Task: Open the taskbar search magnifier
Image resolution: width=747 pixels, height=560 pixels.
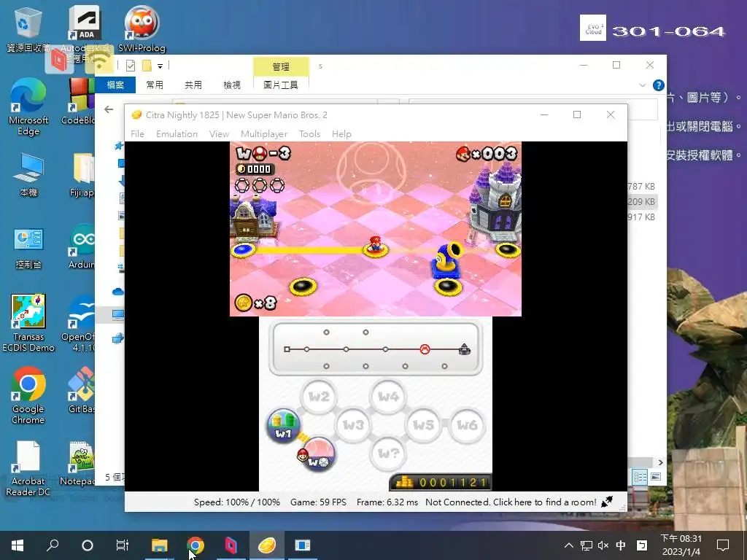Action: pyautogui.click(x=53, y=545)
